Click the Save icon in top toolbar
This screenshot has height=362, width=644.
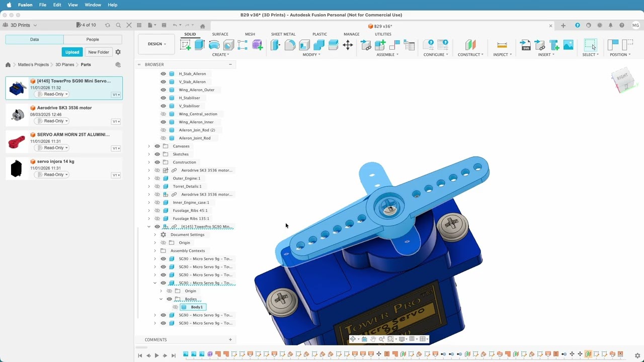click(x=164, y=25)
